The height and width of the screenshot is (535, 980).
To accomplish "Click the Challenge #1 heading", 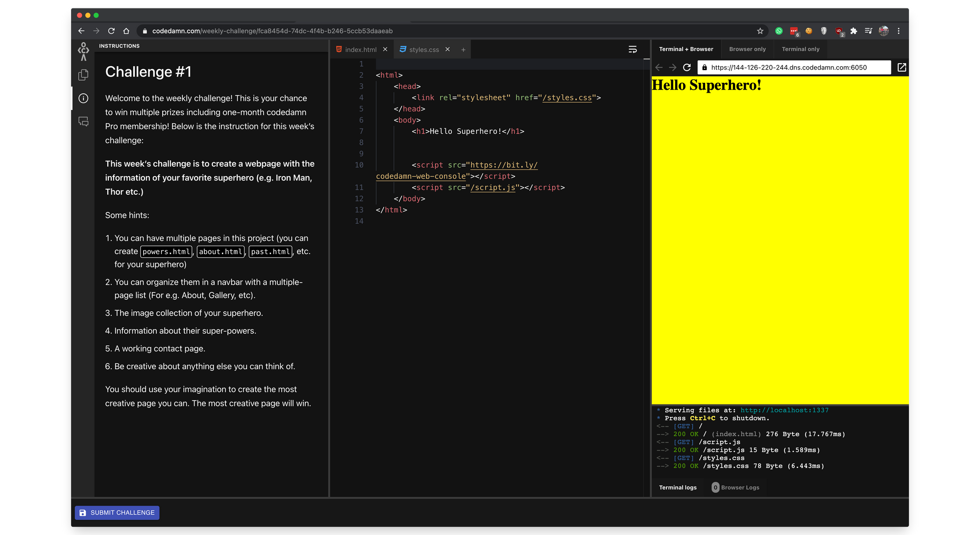I will point(148,72).
